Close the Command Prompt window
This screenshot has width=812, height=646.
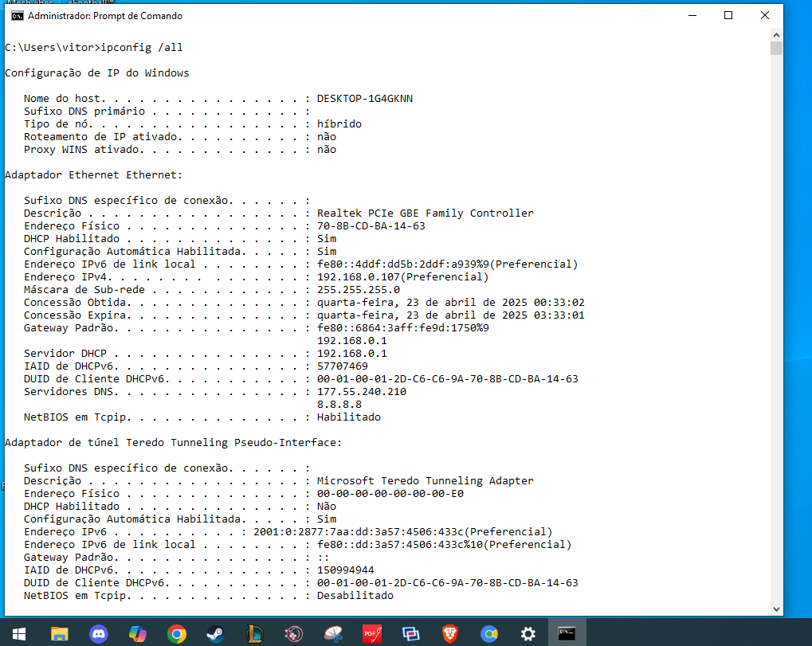point(765,16)
